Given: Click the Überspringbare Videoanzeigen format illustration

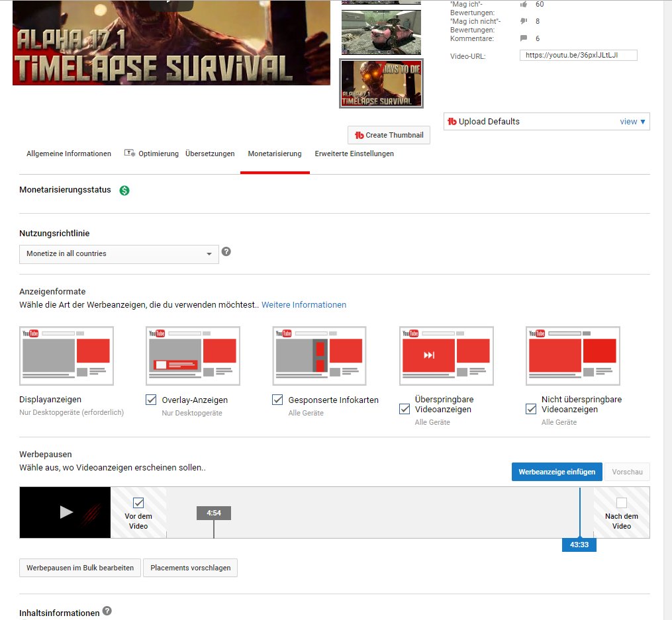Looking at the screenshot, I should pyautogui.click(x=446, y=356).
